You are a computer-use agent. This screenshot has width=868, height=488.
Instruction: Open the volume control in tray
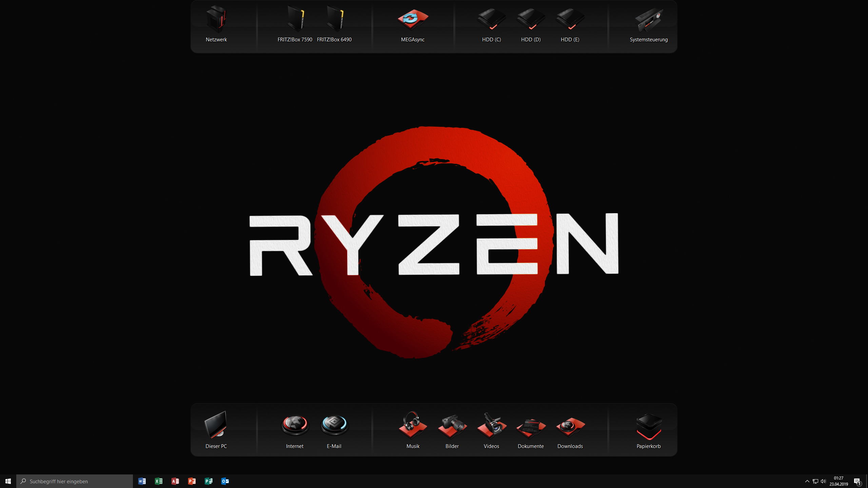click(823, 481)
